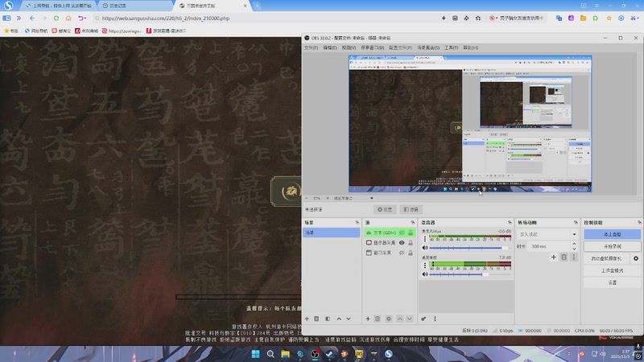
Task: Bookmark this page with the star icon
Action: 478,18
